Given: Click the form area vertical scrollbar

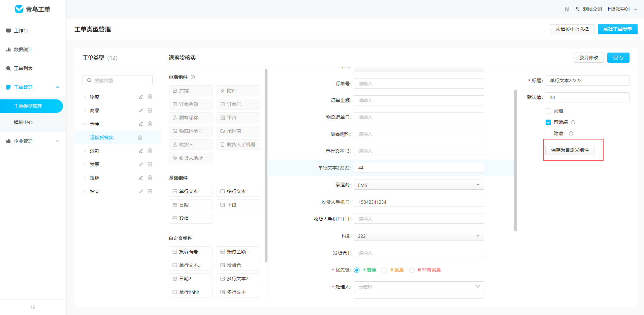Looking at the screenshot, I should (x=515, y=160).
